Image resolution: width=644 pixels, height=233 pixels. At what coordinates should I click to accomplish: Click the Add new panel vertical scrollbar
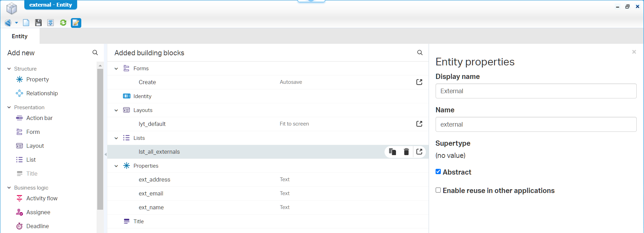click(x=100, y=139)
